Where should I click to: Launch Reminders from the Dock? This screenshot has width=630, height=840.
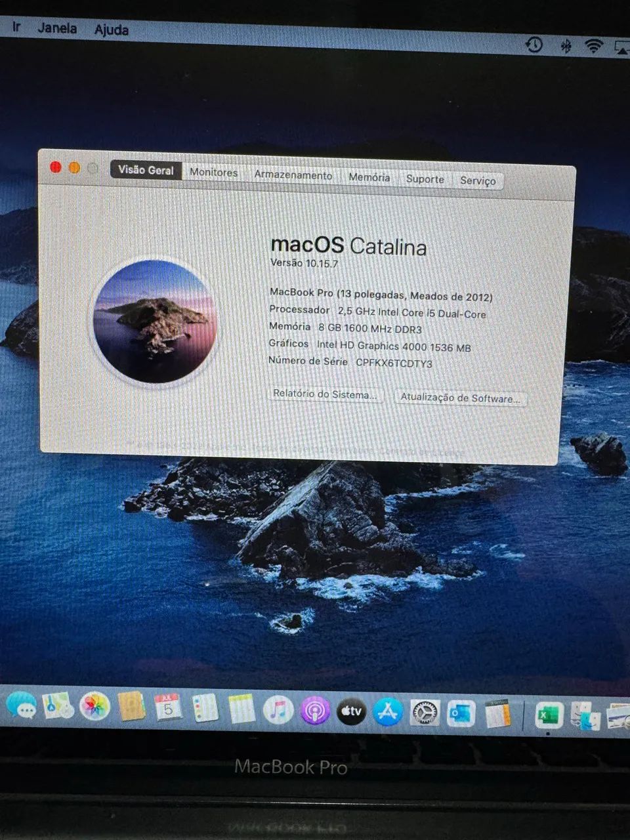(x=205, y=709)
